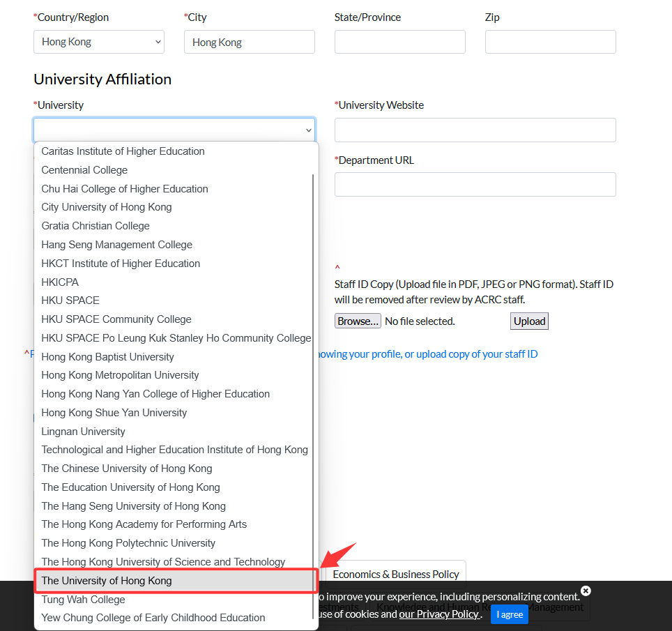Pick Hong Kong Nang Yan College of Higher Education
Image resolution: width=672 pixels, height=631 pixels.
tap(174, 394)
